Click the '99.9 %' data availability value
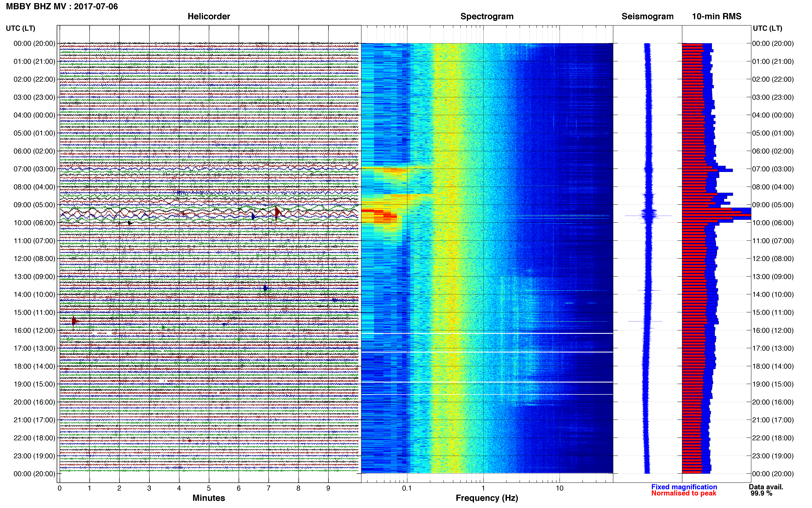Viewport: 812px width, 508px height. point(761,493)
